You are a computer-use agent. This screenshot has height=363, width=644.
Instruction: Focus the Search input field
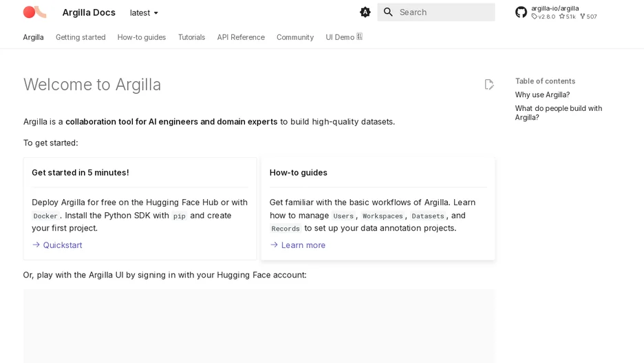[436, 12]
